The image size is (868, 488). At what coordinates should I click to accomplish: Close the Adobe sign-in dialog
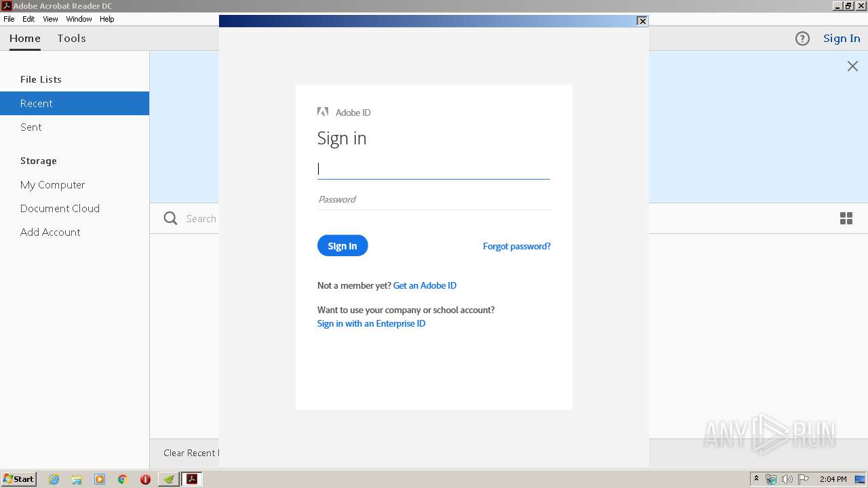coord(642,21)
